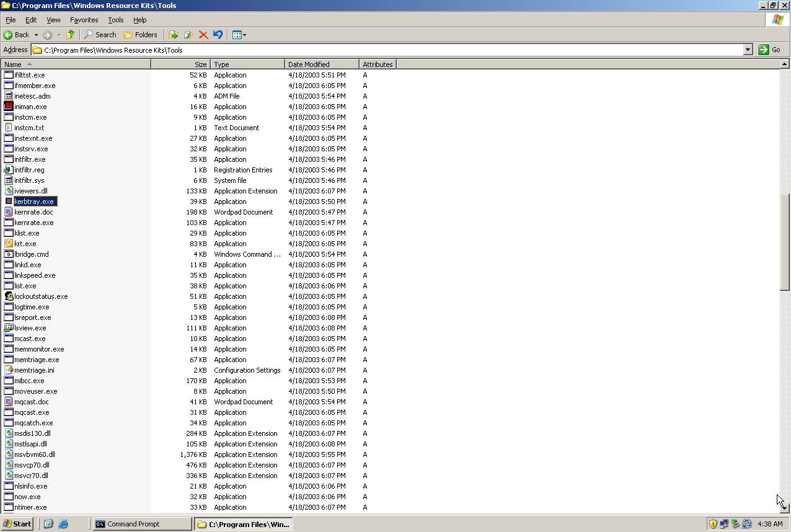Image resolution: width=791 pixels, height=532 pixels.
Task: Click the network connection tray icon
Action: coord(724,524)
